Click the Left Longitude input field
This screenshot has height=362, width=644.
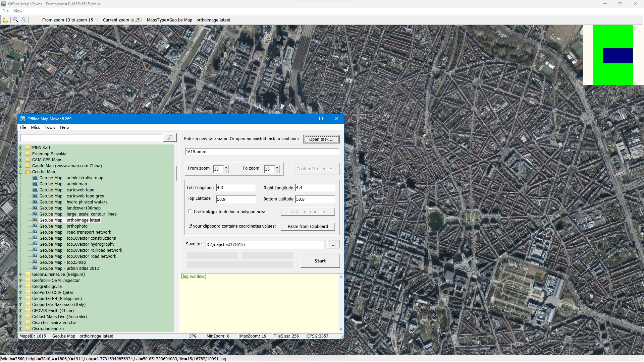(236, 188)
